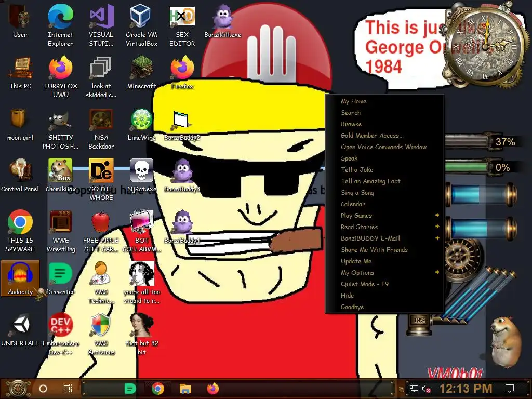The height and width of the screenshot is (399, 532).
Task: Select the 'youre all too stupid' icon
Action: pyautogui.click(x=141, y=283)
